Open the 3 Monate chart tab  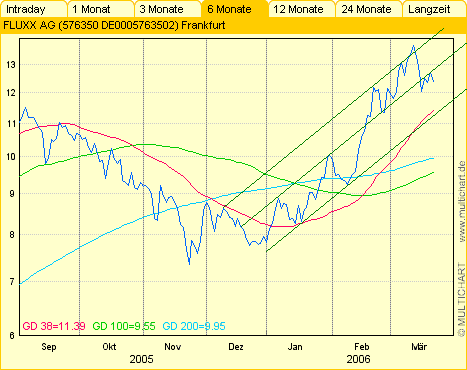[168, 9]
